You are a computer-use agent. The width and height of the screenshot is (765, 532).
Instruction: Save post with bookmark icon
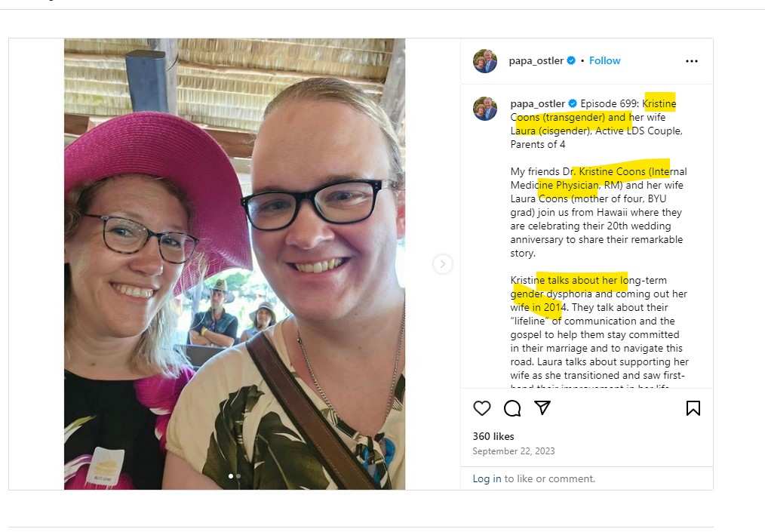pos(693,408)
